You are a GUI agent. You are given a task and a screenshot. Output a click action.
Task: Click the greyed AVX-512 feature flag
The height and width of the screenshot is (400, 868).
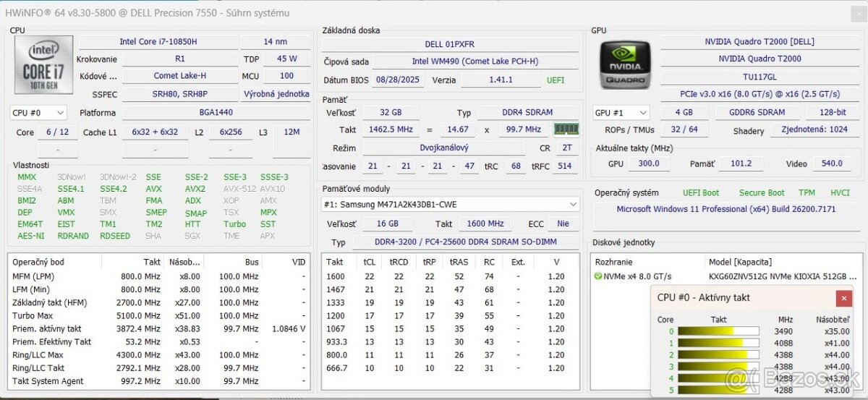pyautogui.click(x=239, y=189)
